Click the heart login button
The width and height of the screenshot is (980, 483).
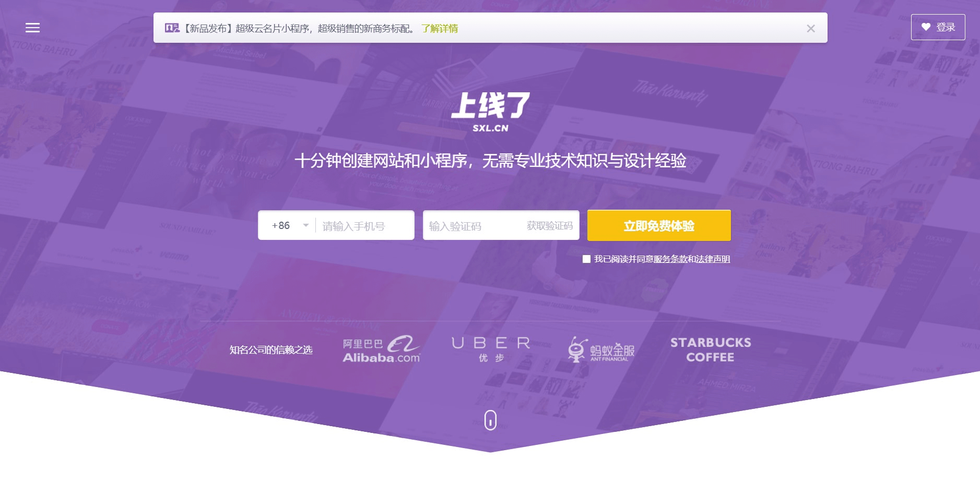pyautogui.click(x=938, y=27)
